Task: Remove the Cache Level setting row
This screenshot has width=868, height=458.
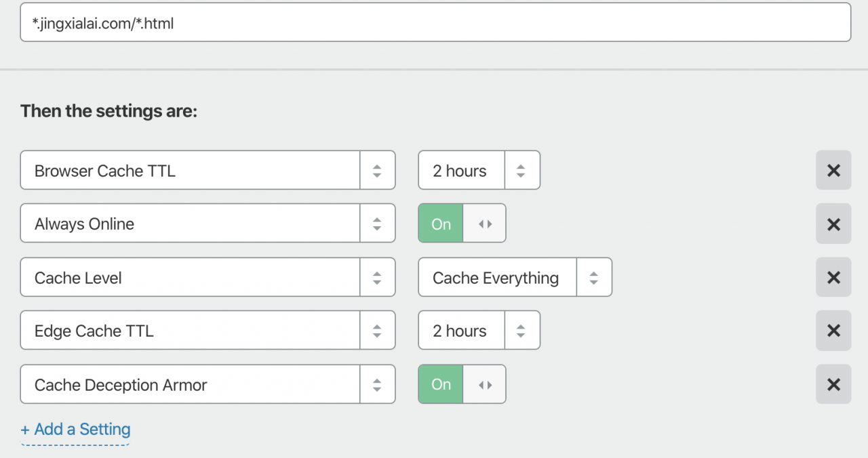Action: [x=833, y=277]
